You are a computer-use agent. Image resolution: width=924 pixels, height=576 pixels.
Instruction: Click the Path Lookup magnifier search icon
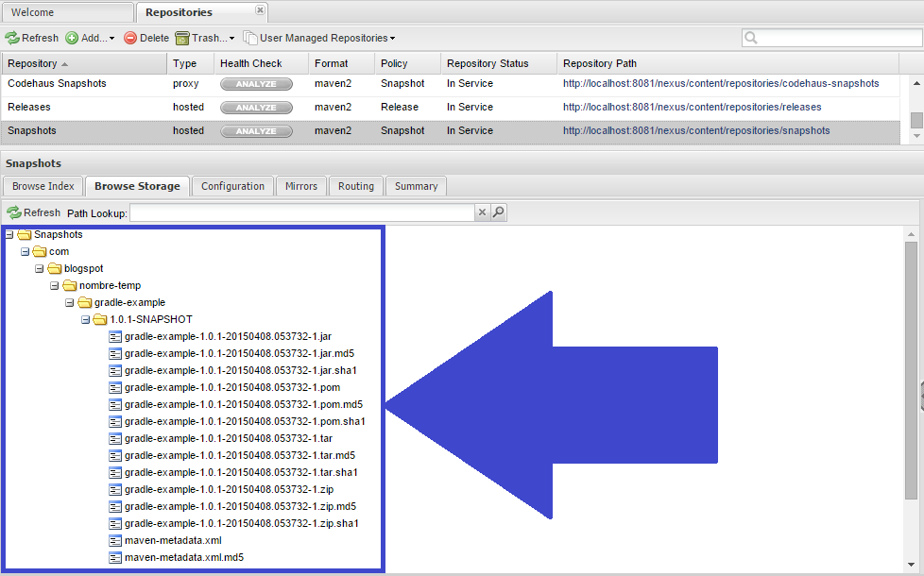coord(499,212)
